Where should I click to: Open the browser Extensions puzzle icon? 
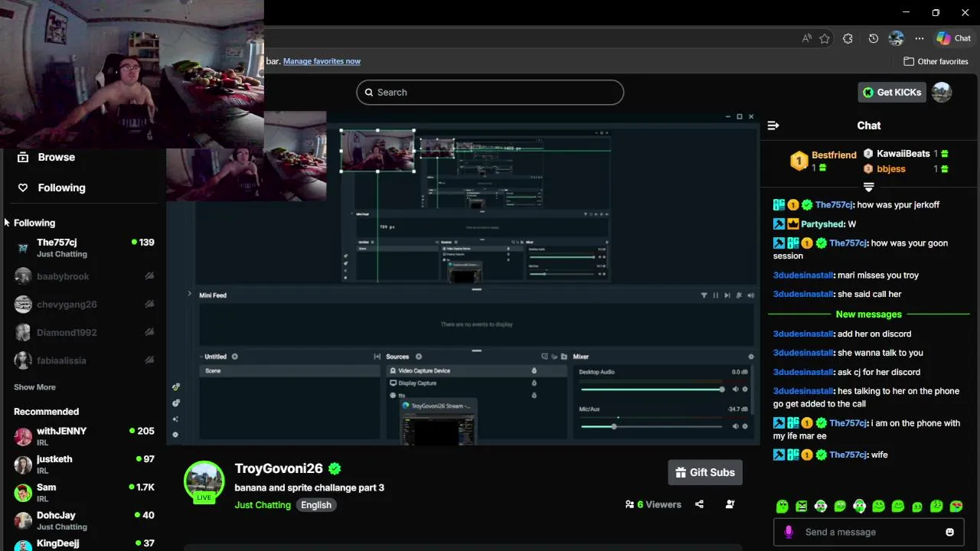click(848, 38)
